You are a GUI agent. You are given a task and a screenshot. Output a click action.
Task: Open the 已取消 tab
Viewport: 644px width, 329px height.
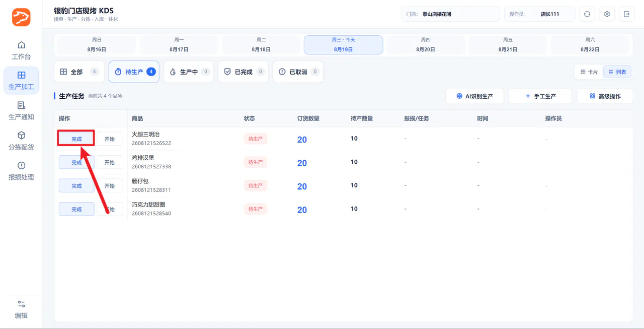click(x=298, y=72)
